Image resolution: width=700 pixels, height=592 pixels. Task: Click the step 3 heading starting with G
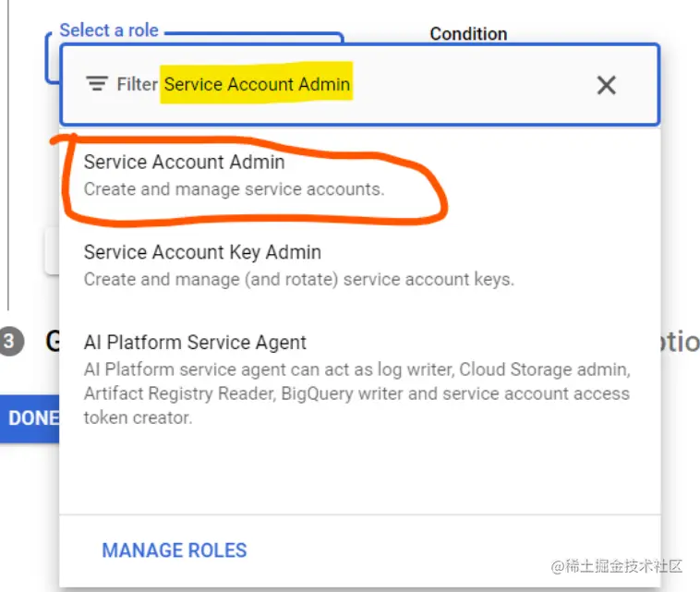point(52,342)
